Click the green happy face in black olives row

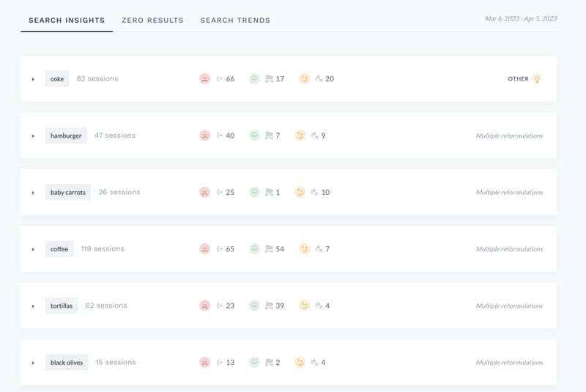(254, 363)
